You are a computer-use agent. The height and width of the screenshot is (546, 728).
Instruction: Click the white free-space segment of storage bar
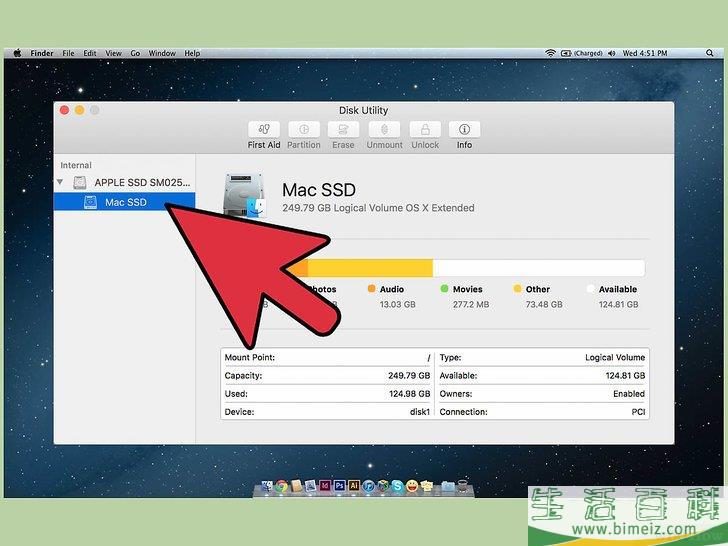click(539, 268)
